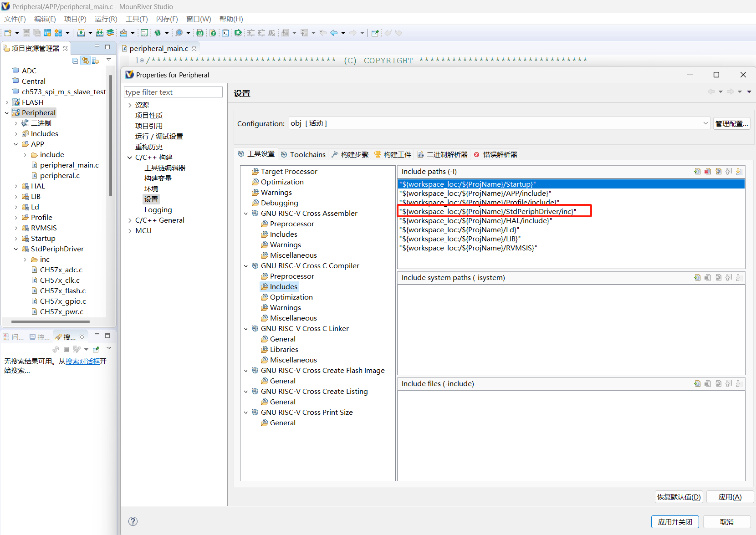Switch to the 构建工件 tab
The image size is (756, 535).
[393, 154]
